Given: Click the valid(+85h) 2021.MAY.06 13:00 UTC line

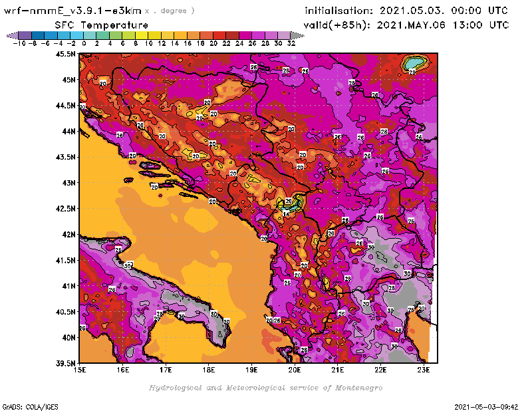Looking at the screenshot, I should 406,25.
